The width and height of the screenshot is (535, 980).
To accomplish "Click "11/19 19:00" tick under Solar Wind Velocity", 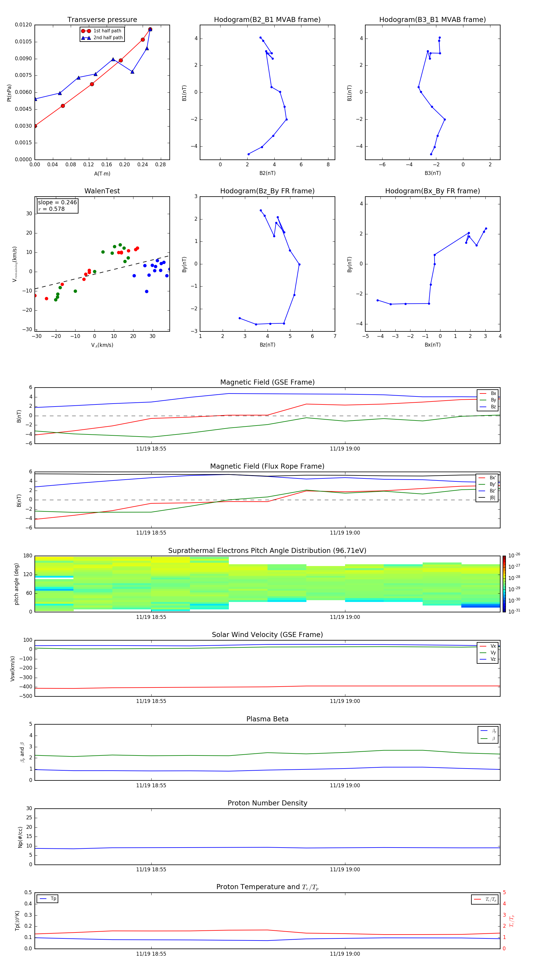I will pyautogui.click(x=345, y=701).
